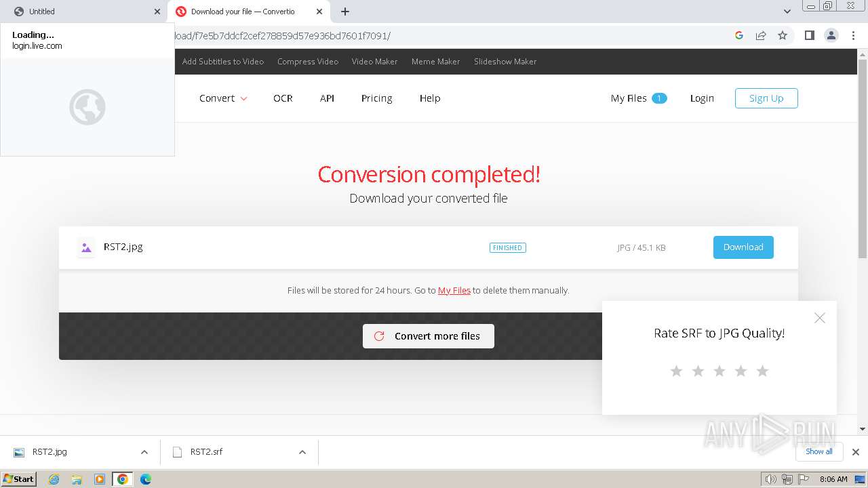This screenshot has height=488, width=868.
Task: Click the Sign Up button
Action: pyautogui.click(x=766, y=98)
